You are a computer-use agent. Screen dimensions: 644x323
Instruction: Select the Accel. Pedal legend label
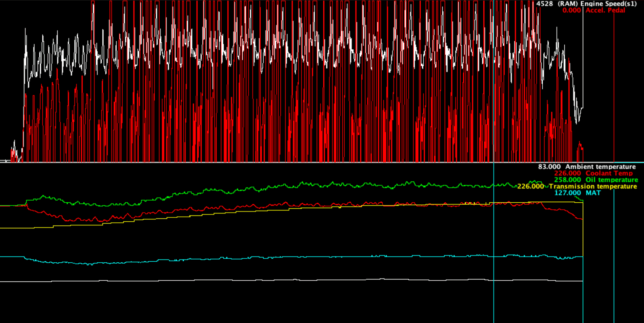(x=605, y=10)
